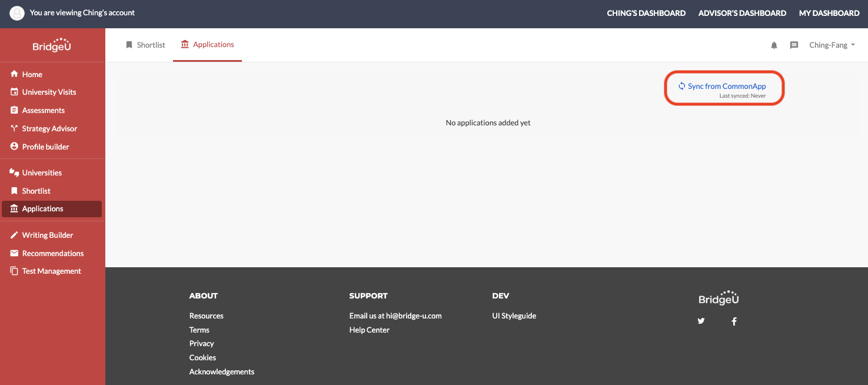Open the Cookies footer link
This screenshot has width=868, height=385.
202,357
